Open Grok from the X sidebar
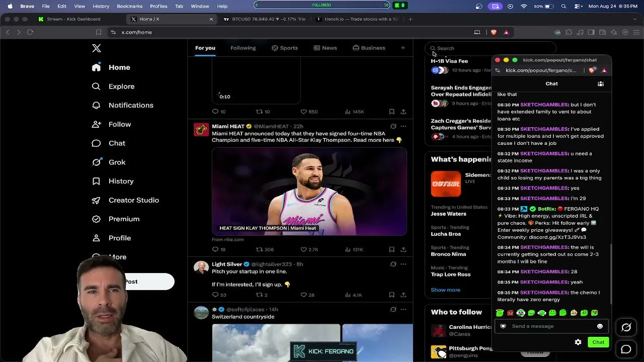Image resolution: width=644 pixels, height=362 pixels. click(109, 162)
